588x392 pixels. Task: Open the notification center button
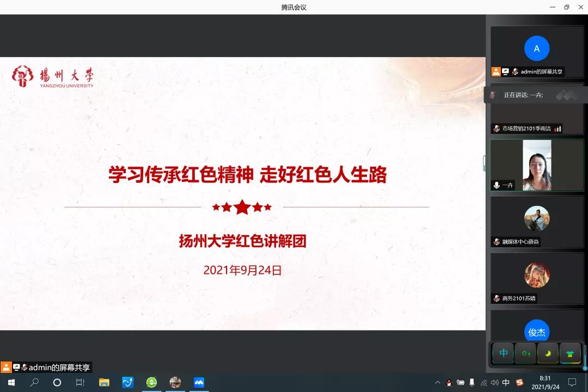572,383
